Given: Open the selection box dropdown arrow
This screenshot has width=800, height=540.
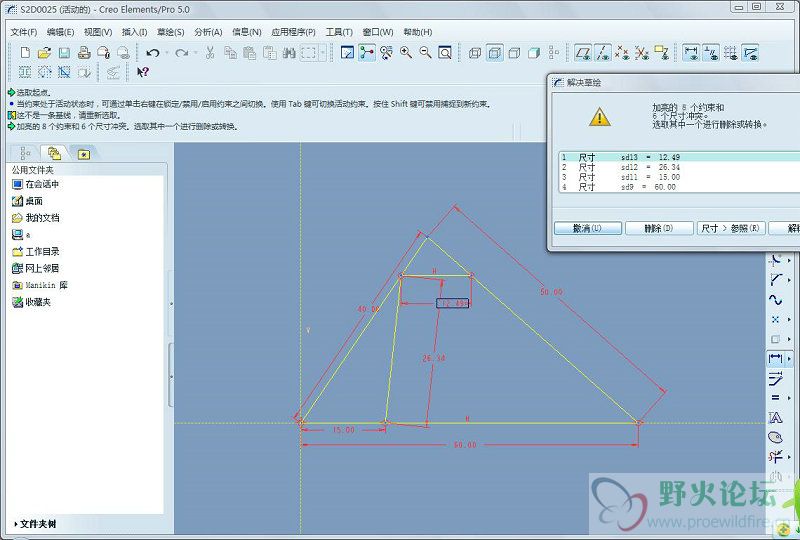Looking at the screenshot, I should coord(322,53).
